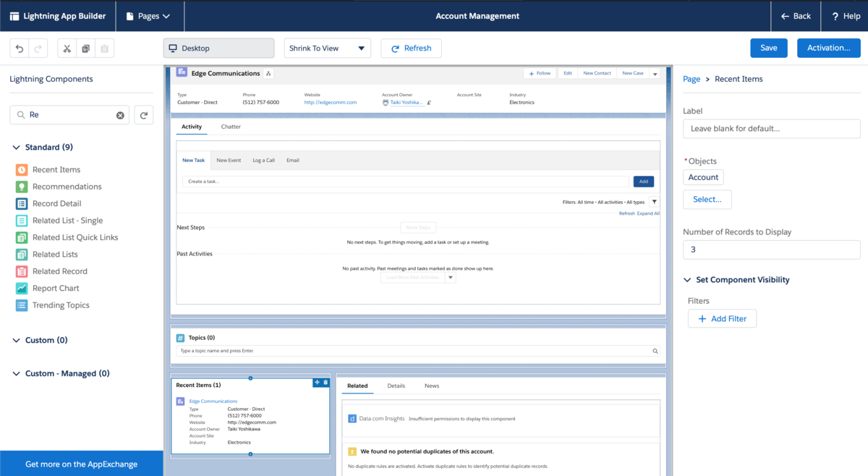Select the Log a Call tab
Image resolution: width=868 pixels, height=476 pixels.
[263, 160]
